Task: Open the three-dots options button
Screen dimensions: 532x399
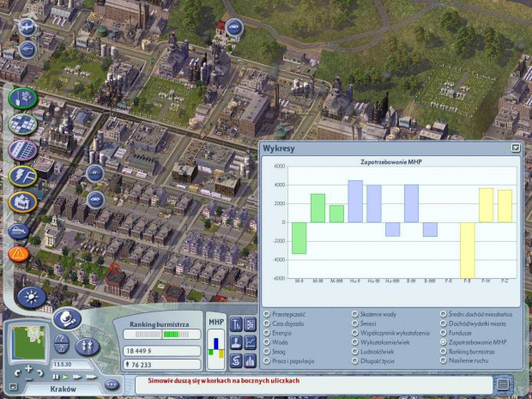Action: coord(112,384)
